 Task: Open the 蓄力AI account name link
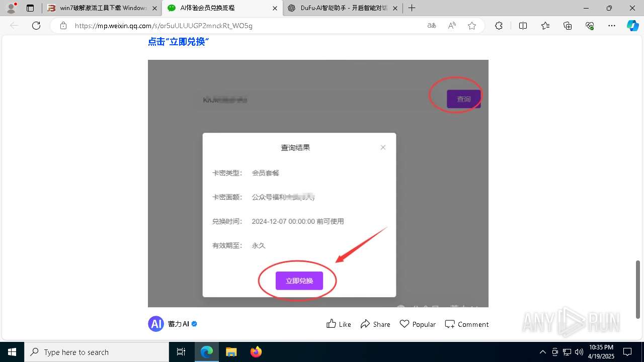click(178, 324)
